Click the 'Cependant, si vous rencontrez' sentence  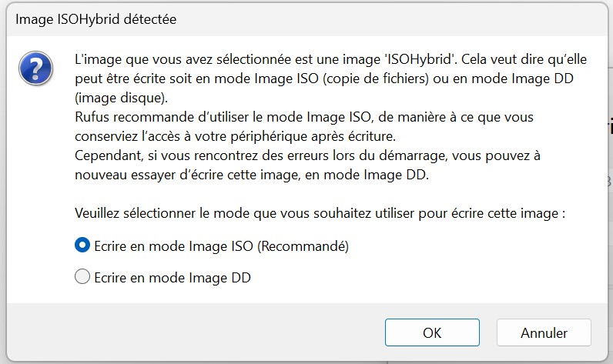click(308, 165)
